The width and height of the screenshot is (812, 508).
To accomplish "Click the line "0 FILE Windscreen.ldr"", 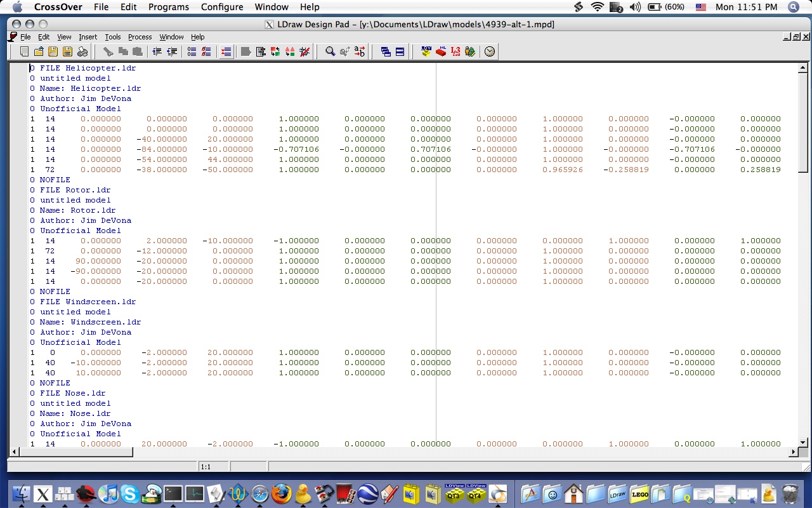I will point(83,302).
